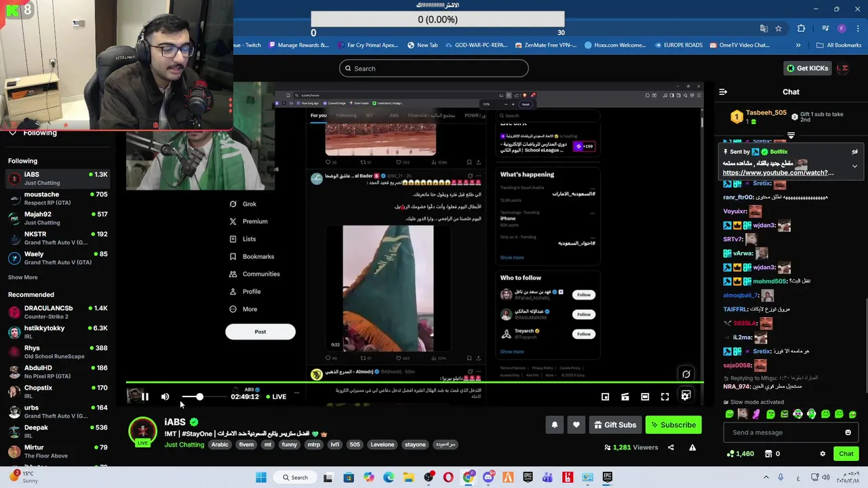The height and width of the screenshot is (488, 868).
Task: Click the green Chat send button
Action: [x=846, y=454]
